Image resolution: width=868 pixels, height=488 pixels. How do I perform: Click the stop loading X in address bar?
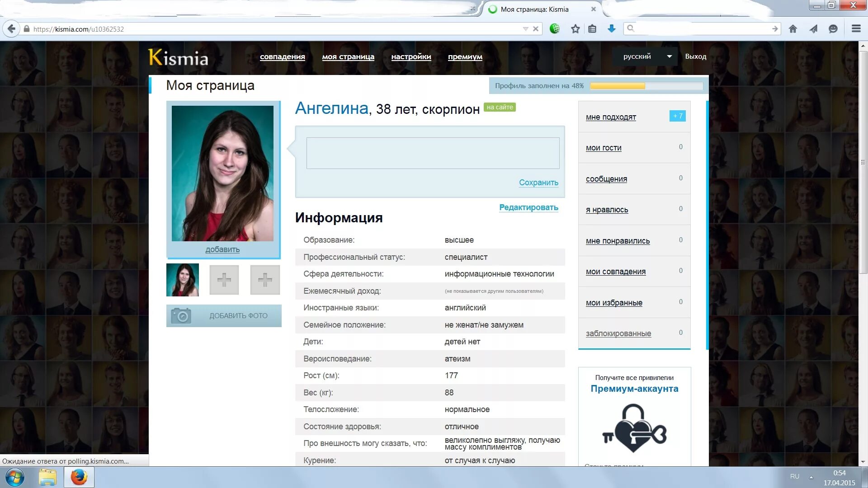point(536,29)
